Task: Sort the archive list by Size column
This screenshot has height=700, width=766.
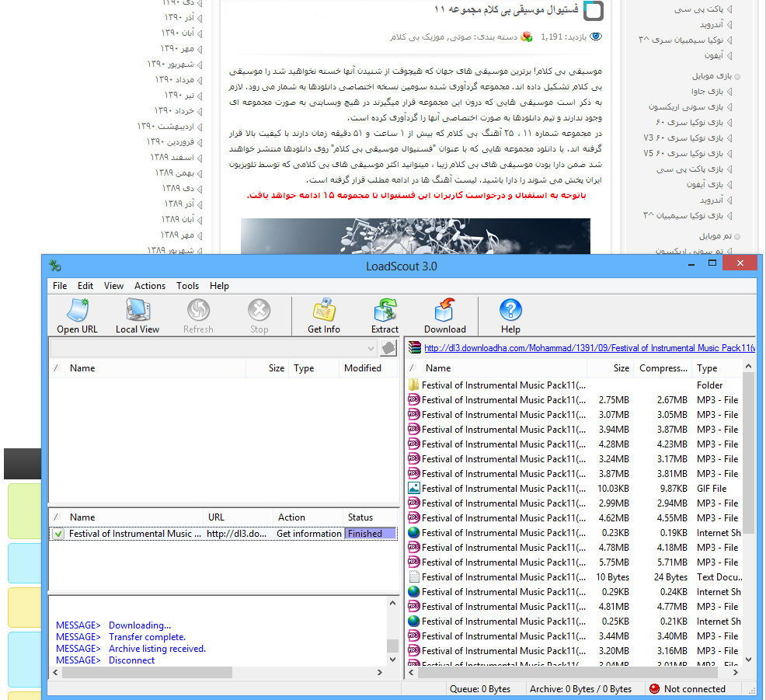Action: pos(621,368)
